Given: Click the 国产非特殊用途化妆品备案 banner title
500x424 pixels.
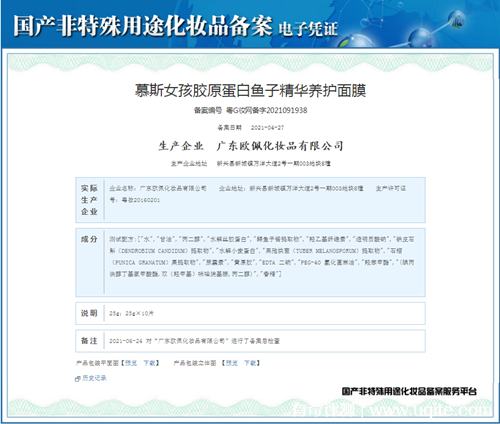Looking at the screenshot, I should [x=143, y=26].
